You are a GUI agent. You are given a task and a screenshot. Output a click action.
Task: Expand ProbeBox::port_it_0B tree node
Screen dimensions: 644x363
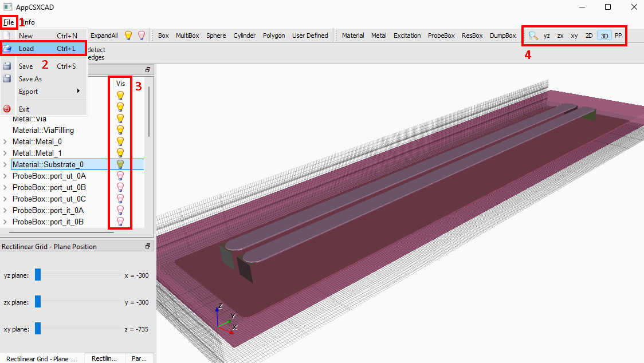[5, 222]
